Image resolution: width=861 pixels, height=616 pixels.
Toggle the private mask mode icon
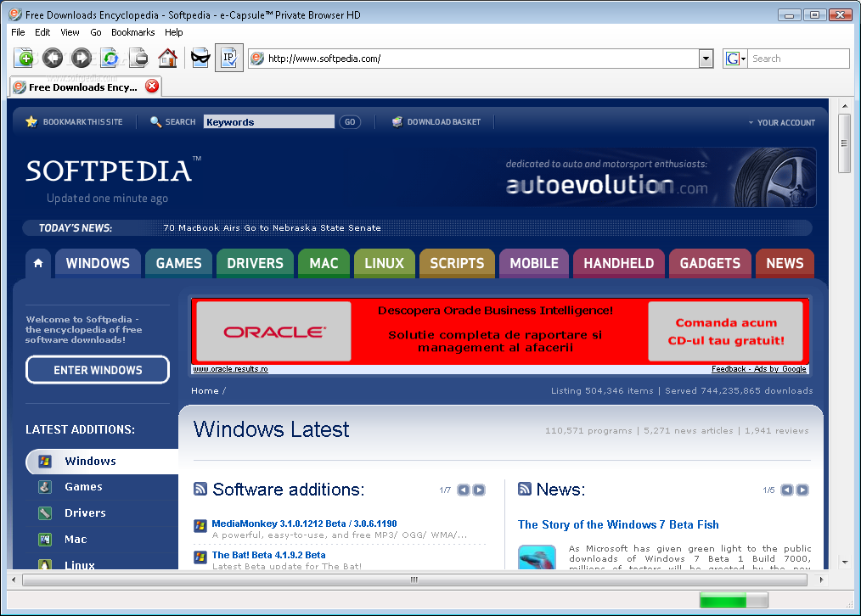[200, 58]
